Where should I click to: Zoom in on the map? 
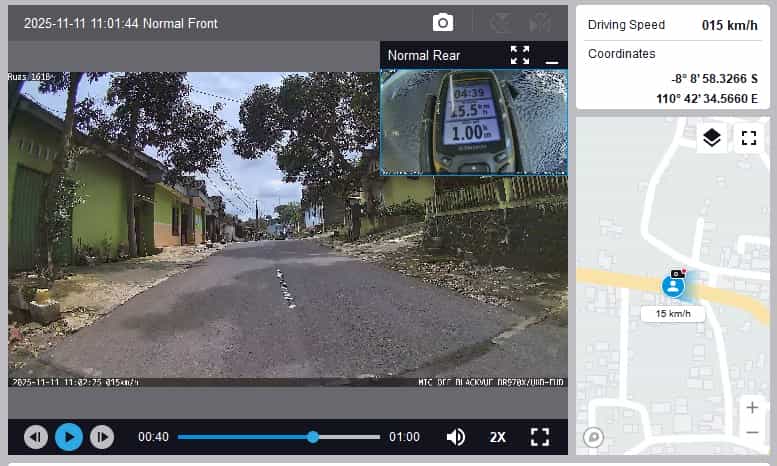coord(752,408)
